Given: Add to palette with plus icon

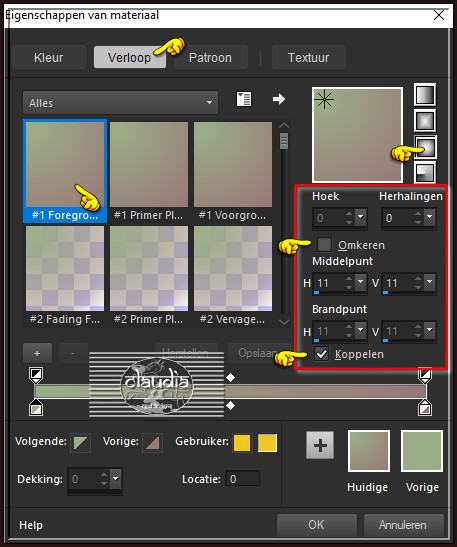Looking at the screenshot, I should point(320,445).
